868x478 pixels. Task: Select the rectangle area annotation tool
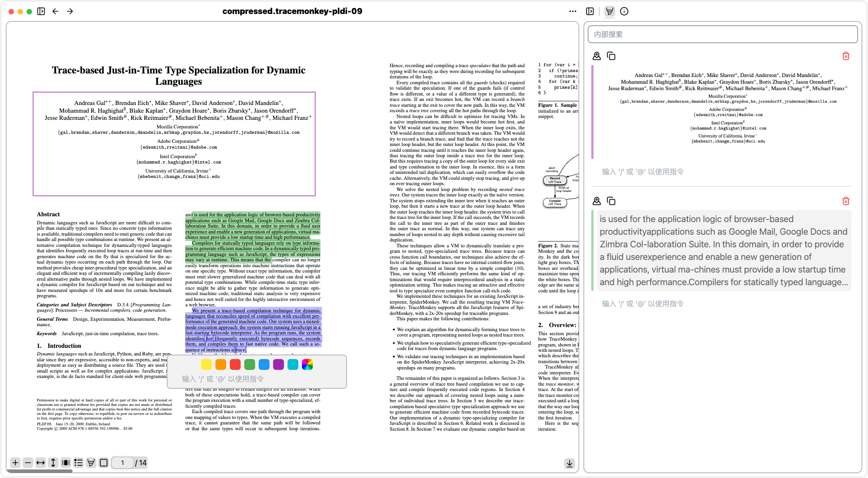tap(104, 463)
